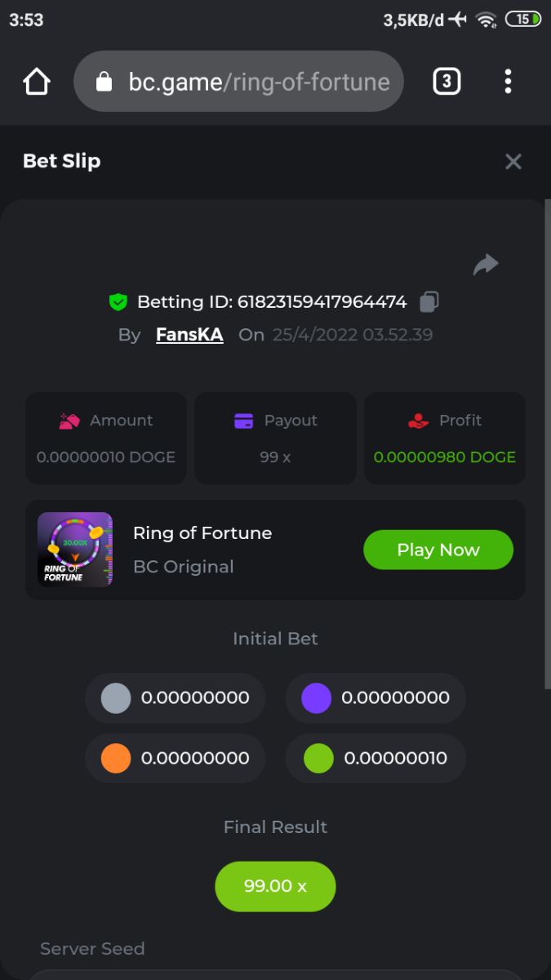Tap the green color bet chip
The width and height of the screenshot is (551, 980).
tap(318, 759)
